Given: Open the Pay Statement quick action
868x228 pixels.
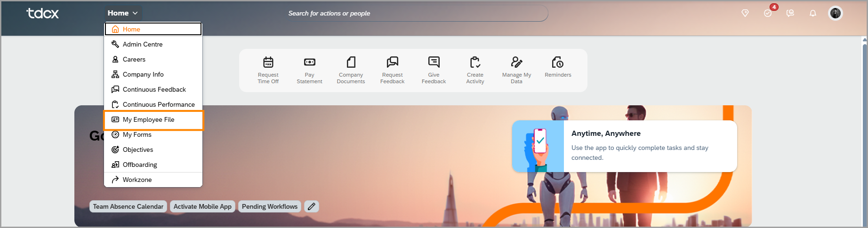Looking at the screenshot, I should pyautogui.click(x=309, y=71).
